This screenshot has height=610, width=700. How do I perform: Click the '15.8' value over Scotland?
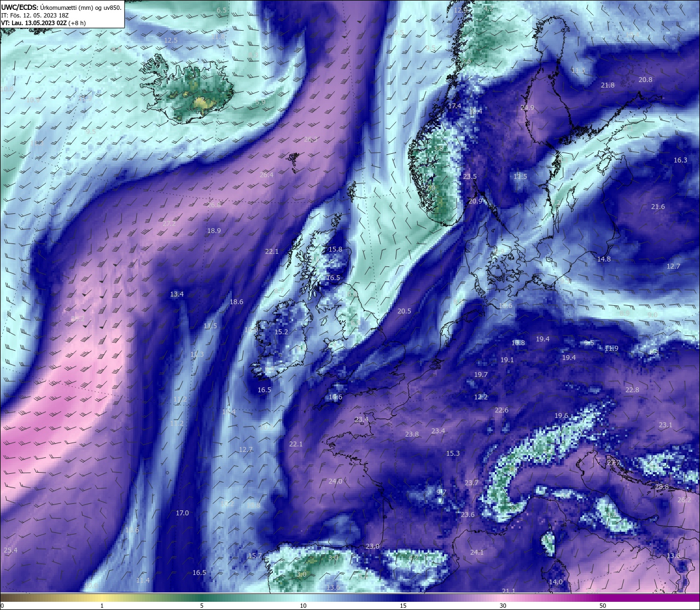pyautogui.click(x=335, y=249)
